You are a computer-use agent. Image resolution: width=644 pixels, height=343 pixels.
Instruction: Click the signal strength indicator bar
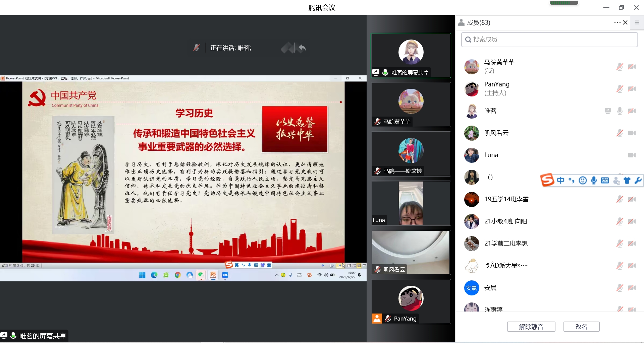(x=564, y=3)
